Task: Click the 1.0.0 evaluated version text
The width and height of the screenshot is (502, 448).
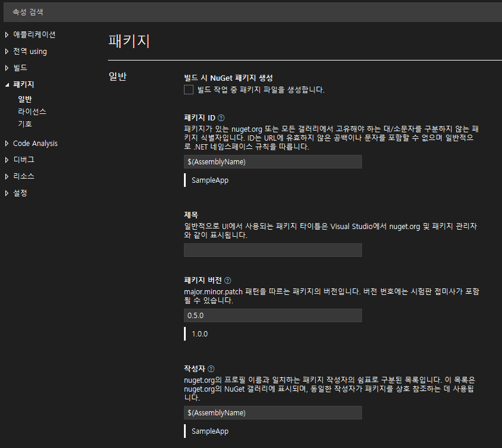Action: [200, 334]
